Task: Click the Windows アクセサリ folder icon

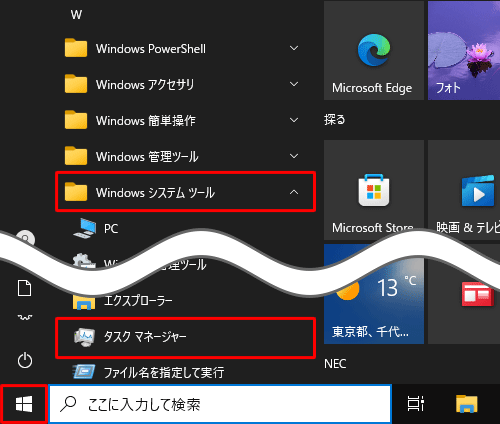Action: pos(76,84)
